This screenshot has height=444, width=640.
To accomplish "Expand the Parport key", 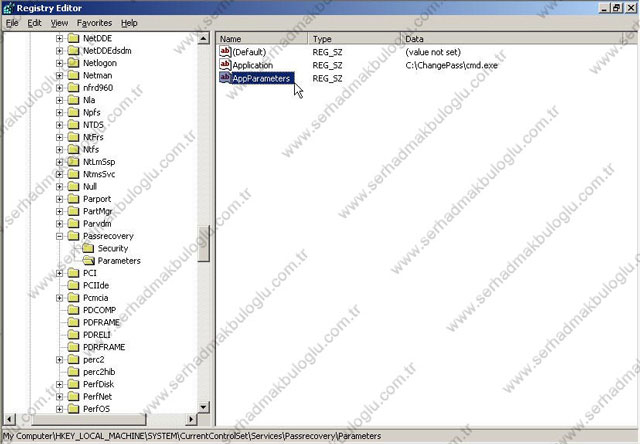I will click(60, 199).
